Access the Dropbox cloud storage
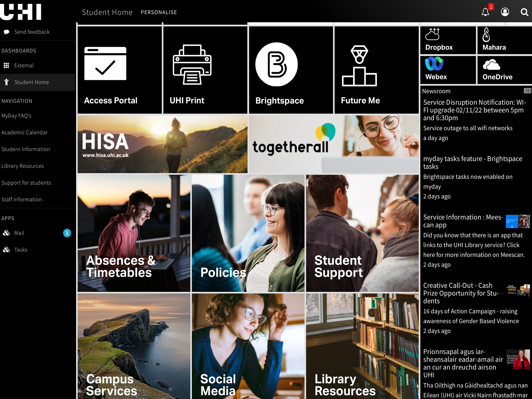 pyautogui.click(x=447, y=39)
